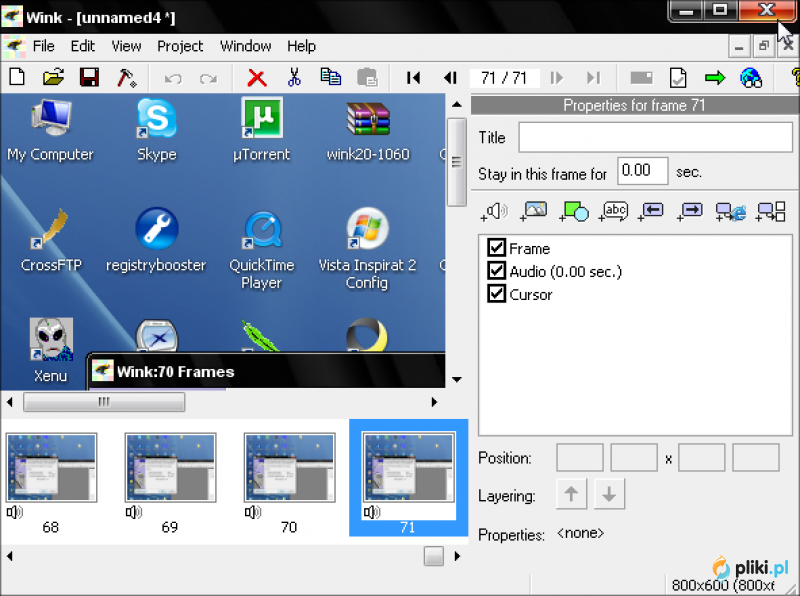This screenshot has height=596, width=800.
Task: Click the frame 68 audio speaker icon
Action: (15, 512)
